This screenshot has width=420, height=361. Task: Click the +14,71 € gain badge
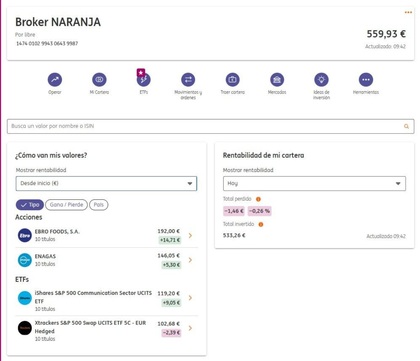pos(170,240)
